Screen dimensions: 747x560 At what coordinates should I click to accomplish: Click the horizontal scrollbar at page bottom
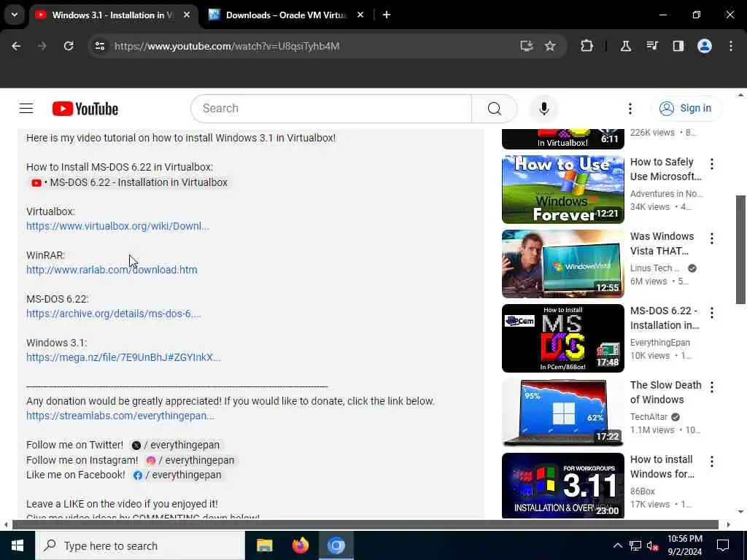(365, 525)
